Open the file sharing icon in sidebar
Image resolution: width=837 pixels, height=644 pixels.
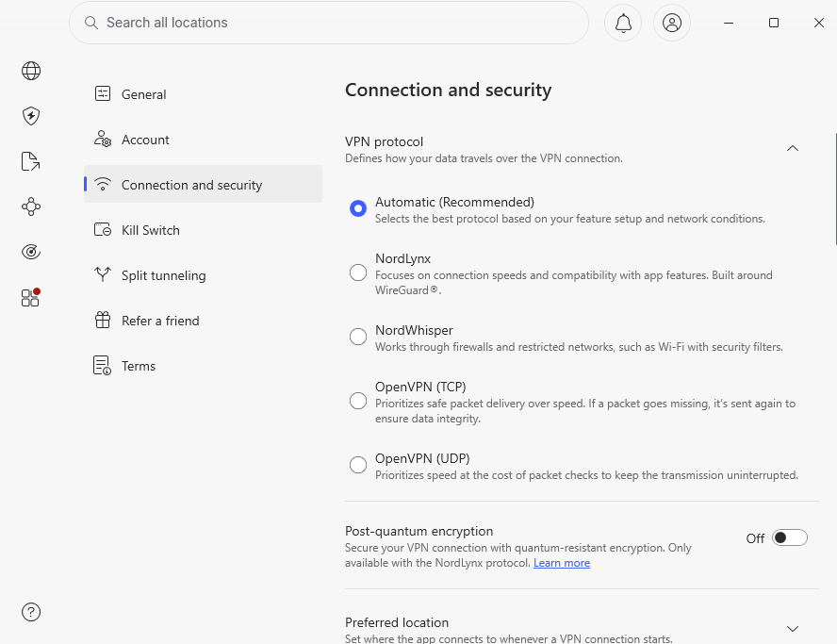[30, 161]
